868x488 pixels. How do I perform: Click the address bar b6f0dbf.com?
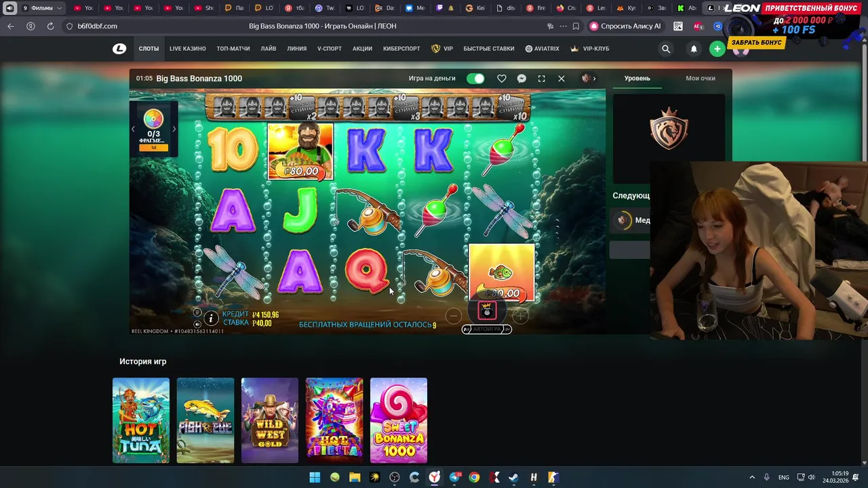(x=98, y=26)
